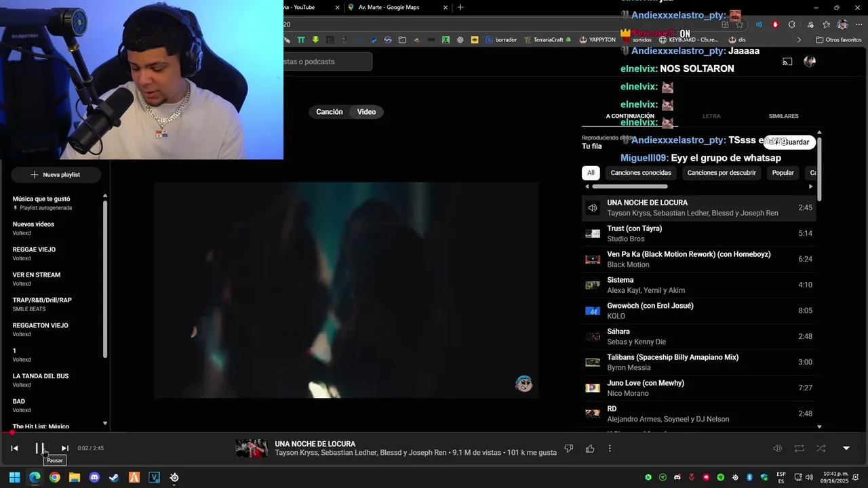Click the search box for podcasts
Image resolution: width=868 pixels, height=488 pixels.
coord(328,62)
